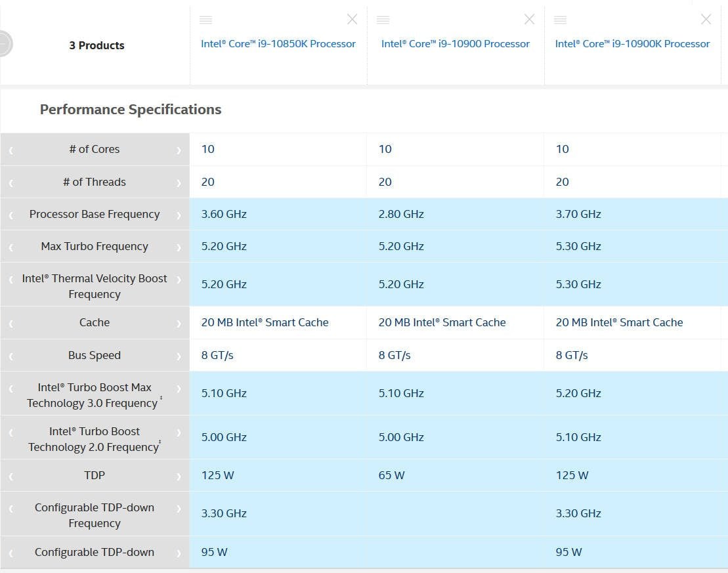The image size is (728, 573).
Task: Click the reorder handle above the non-K i9-10900 Processor
Action: (x=383, y=20)
